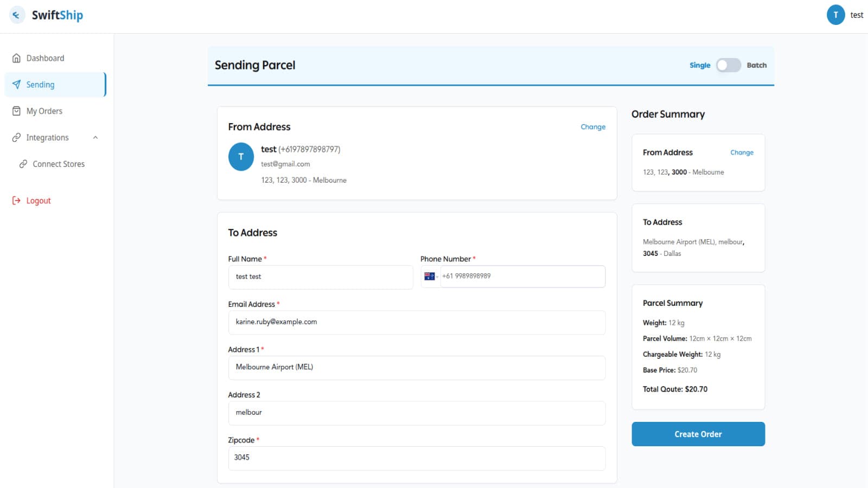
Task: Click the user avatar at top right
Action: tap(835, 15)
